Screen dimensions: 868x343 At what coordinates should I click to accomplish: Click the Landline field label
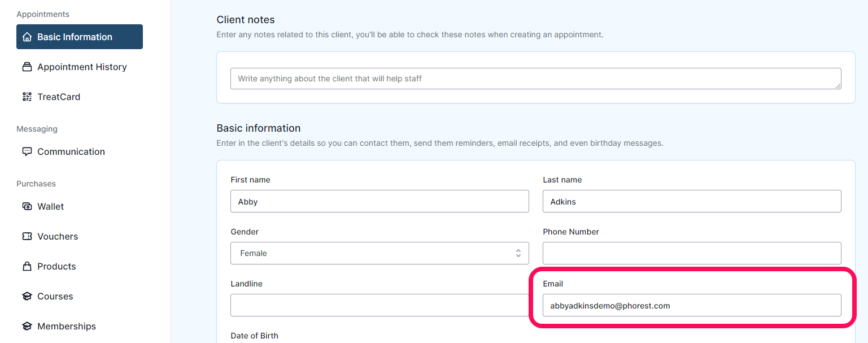(246, 284)
